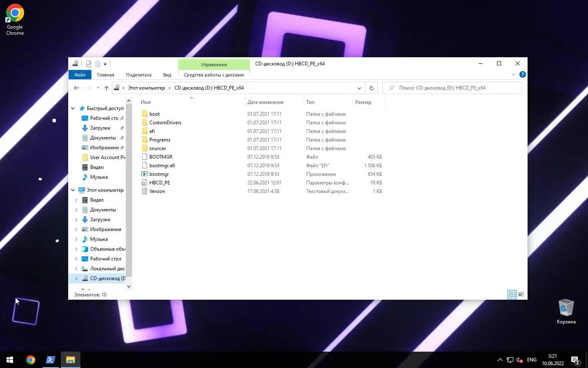Open the Главная ribbon tab

106,75
